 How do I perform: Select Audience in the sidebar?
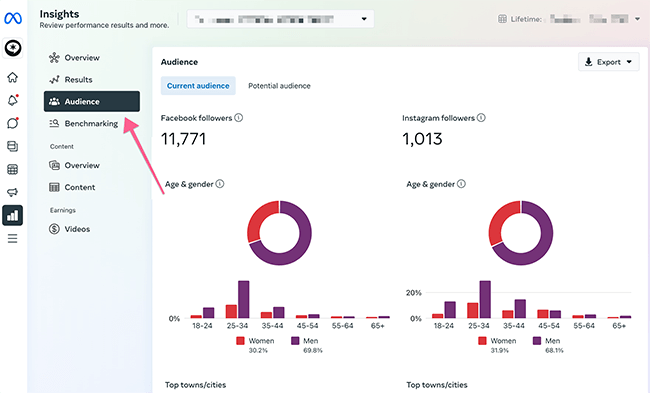coord(92,102)
